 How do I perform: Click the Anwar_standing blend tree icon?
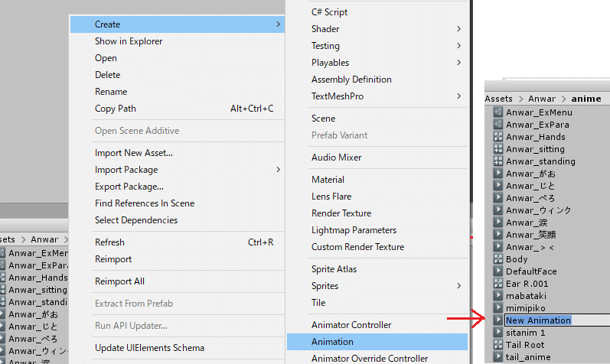pos(498,161)
